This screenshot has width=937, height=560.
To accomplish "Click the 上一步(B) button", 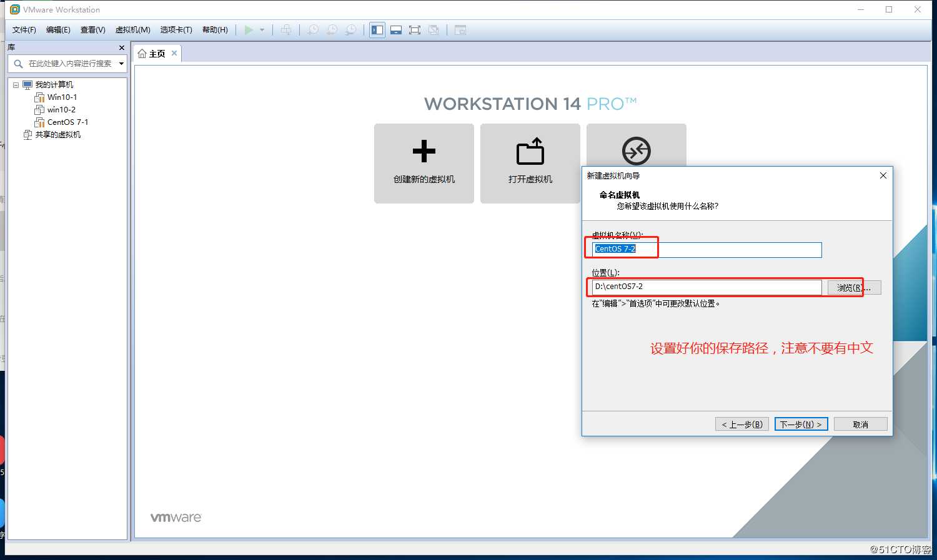I will (742, 425).
